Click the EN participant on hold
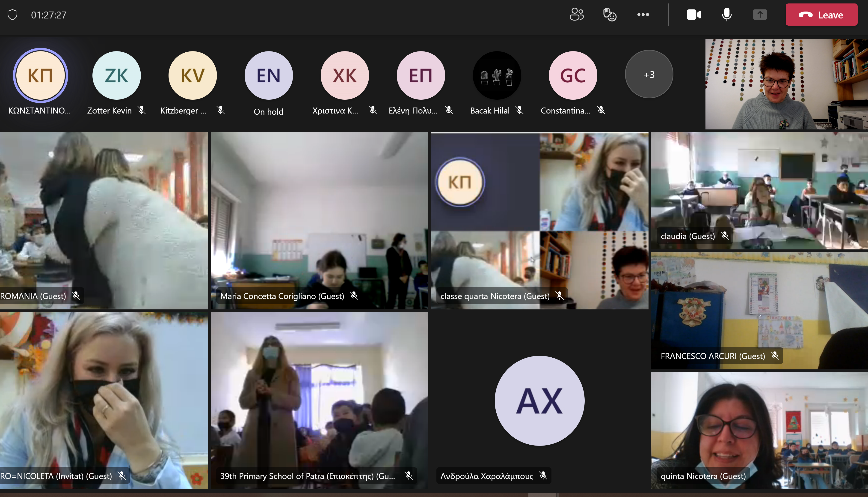 point(268,75)
